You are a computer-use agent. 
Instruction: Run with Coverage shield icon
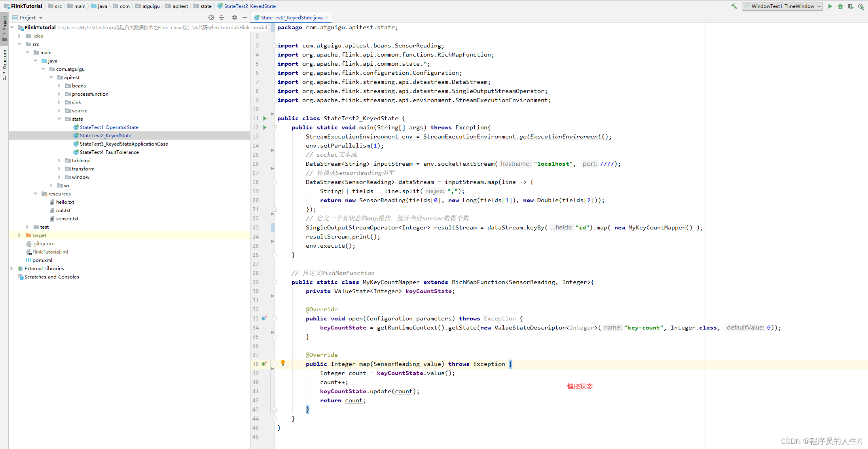coord(850,6)
